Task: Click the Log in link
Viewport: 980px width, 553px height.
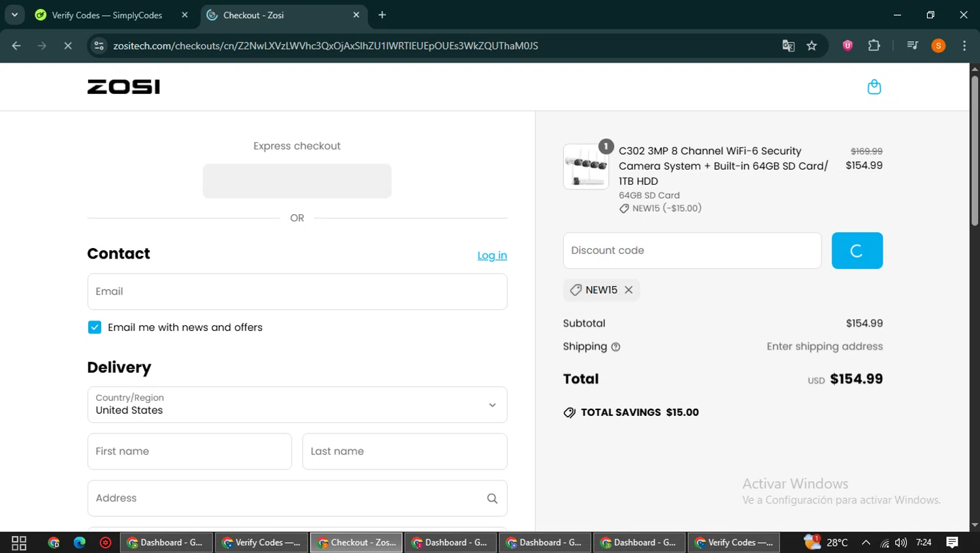Action: tap(492, 255)
